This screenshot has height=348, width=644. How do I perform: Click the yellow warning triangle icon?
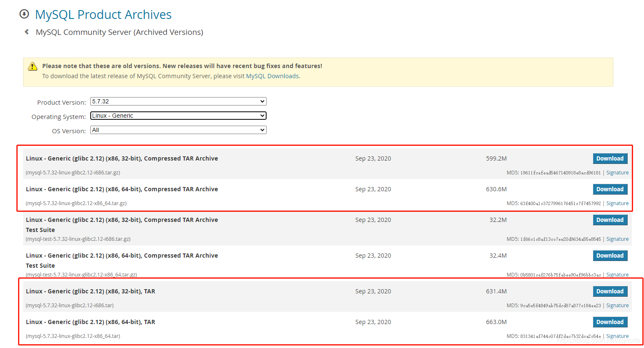[x=32, y=66]
